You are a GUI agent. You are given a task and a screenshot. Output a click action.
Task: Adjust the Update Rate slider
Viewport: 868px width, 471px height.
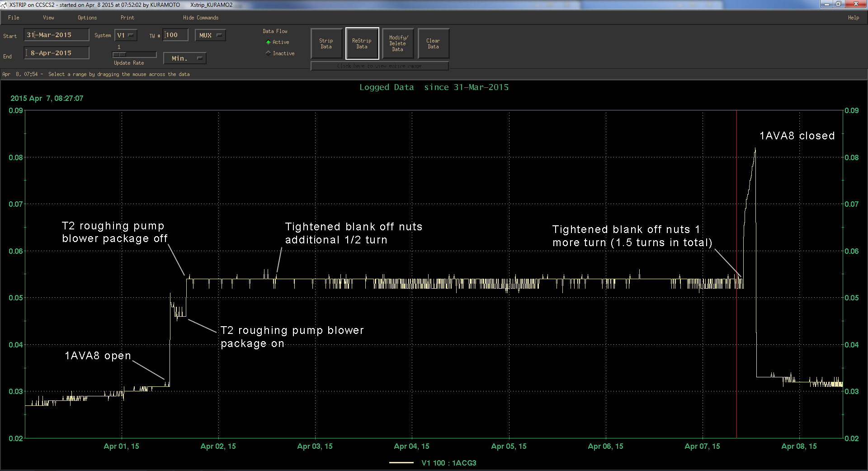(x=134, y=54)
